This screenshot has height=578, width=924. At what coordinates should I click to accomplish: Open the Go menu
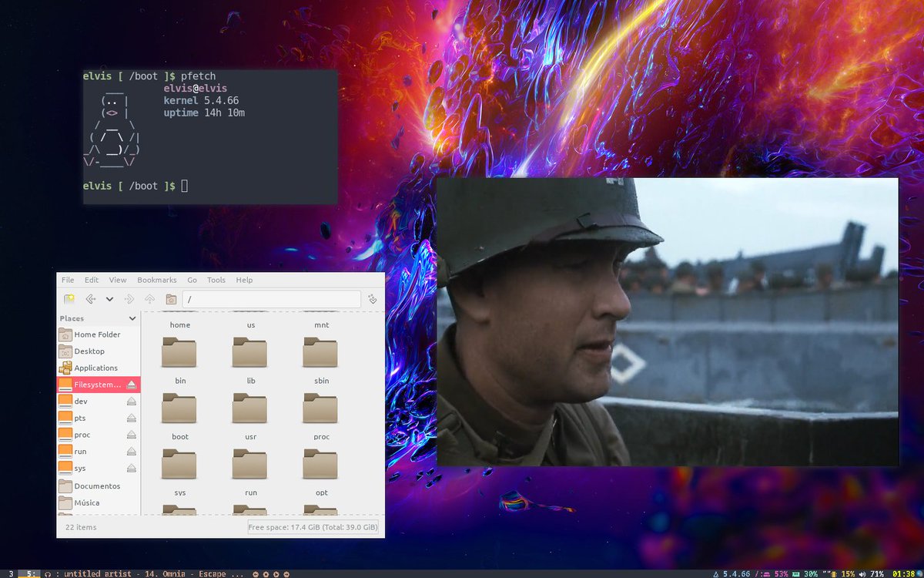[192, 280]
